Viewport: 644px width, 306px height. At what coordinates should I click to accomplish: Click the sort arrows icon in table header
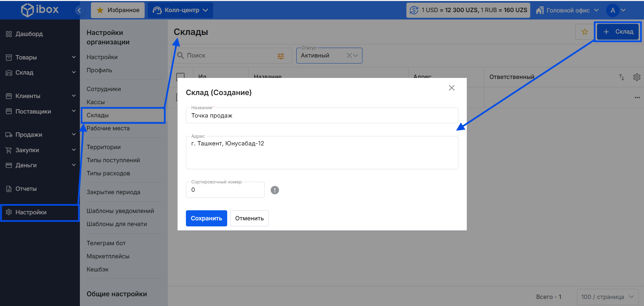click(x=622, y=77)
